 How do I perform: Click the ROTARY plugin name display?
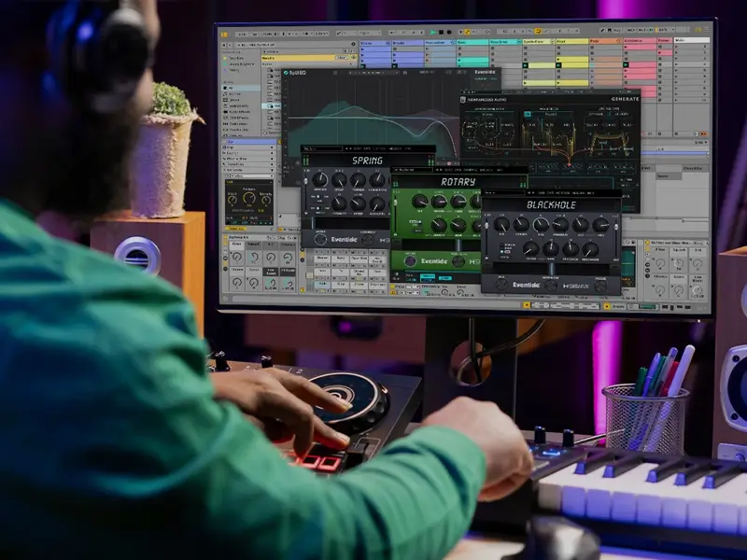point(458,182)
